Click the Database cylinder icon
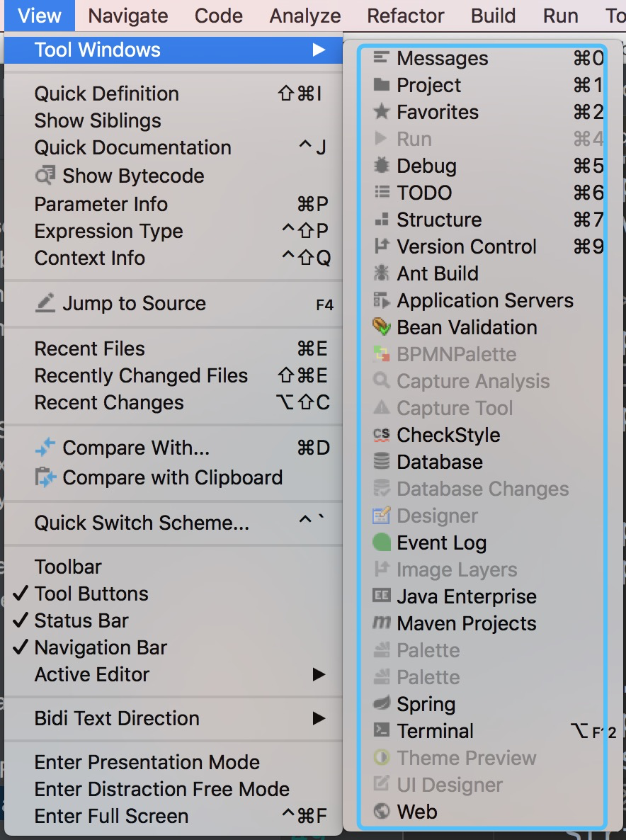626x840 pixels. [x=381, y=461]
